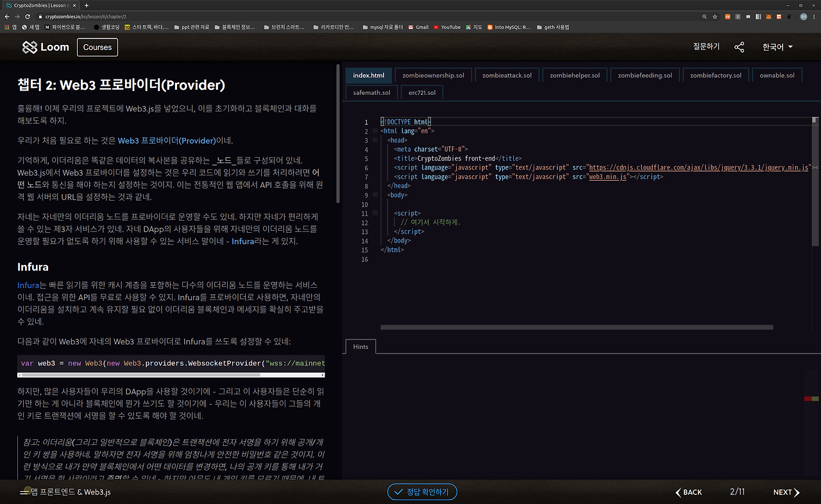Open the 한국어 language dropdown
This screenshot has height=504, width=821.
[777, 47]
